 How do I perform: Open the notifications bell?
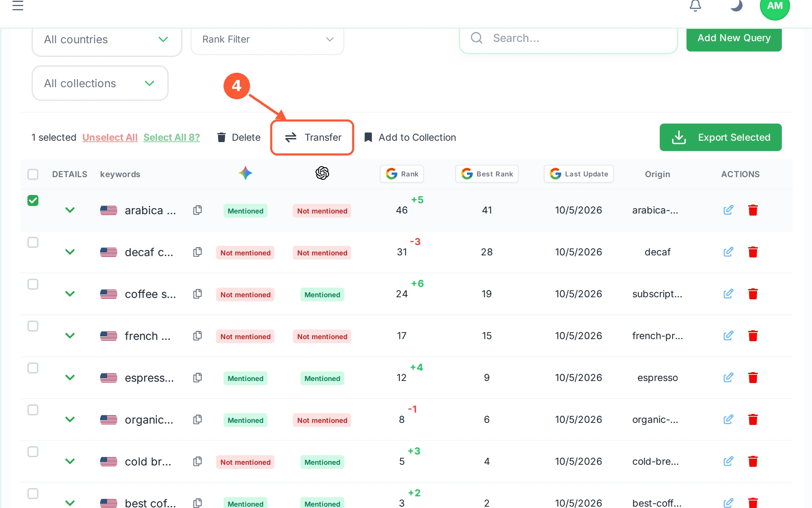[695, 5]
